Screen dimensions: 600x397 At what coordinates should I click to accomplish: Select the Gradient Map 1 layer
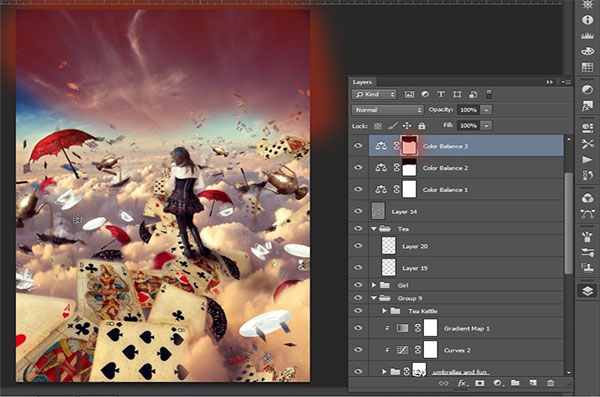tap(466, 328)
